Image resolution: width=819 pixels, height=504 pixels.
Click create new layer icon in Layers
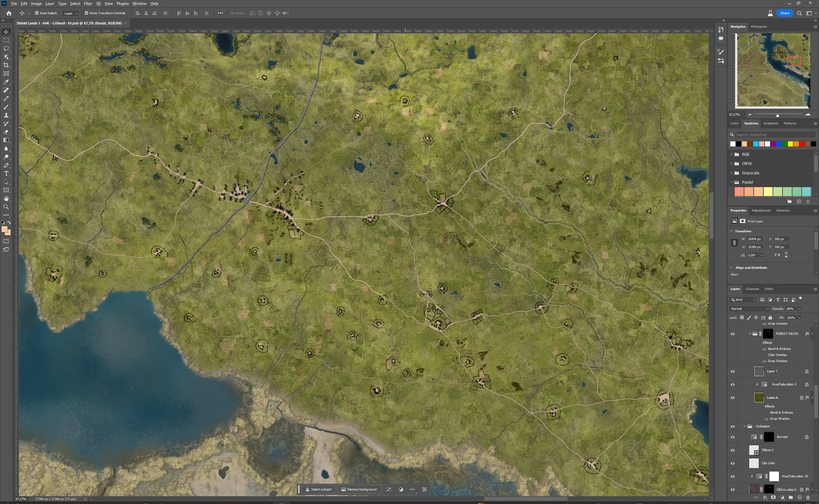(x=800, y=498)
